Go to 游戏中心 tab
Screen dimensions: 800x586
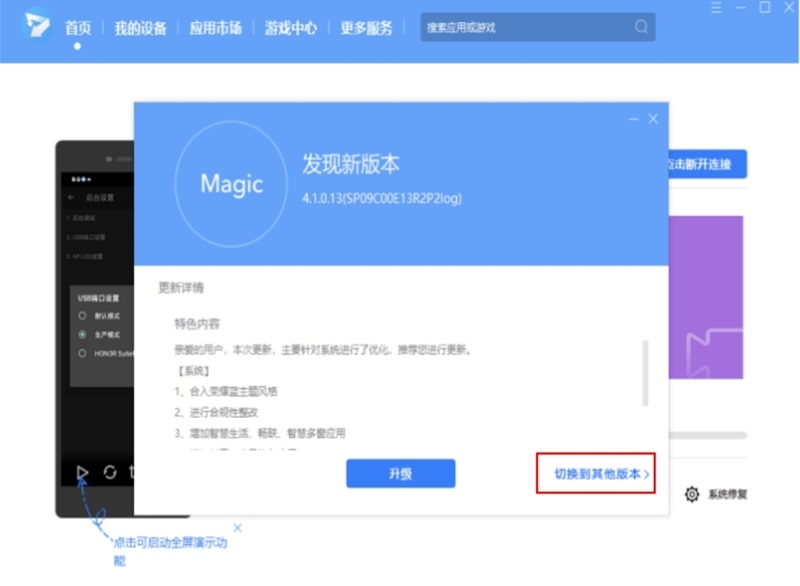click(x=290, y=28)
